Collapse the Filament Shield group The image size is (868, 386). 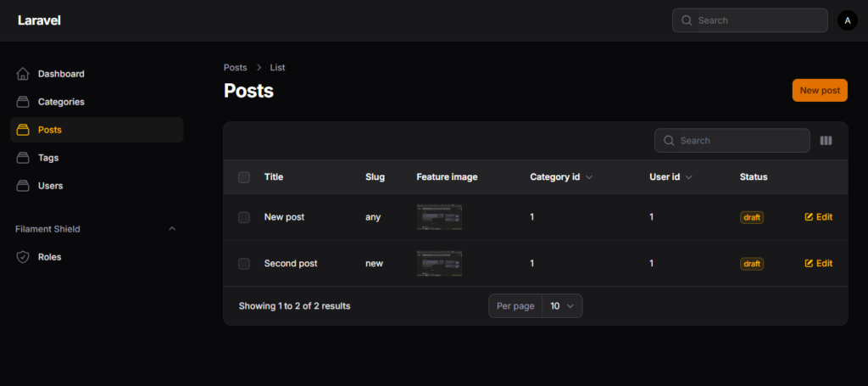(172, 229)
